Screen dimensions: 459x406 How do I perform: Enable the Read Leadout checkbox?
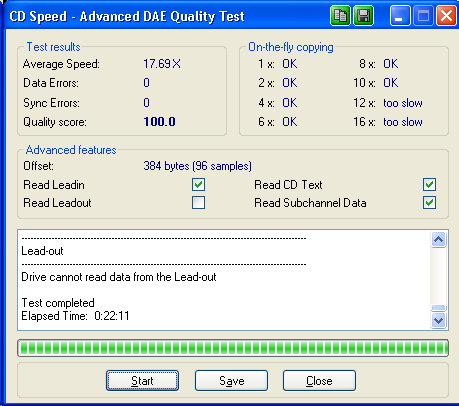point(198,203)
